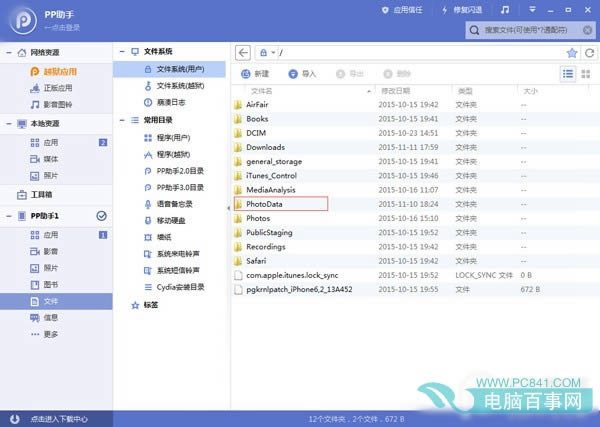
Task: Collapse the 常用目录 tree node
Action: coord(122,120)
